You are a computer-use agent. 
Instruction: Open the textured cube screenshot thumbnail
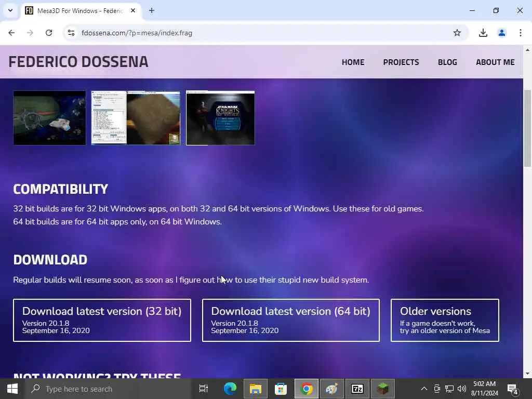[136, 118]
